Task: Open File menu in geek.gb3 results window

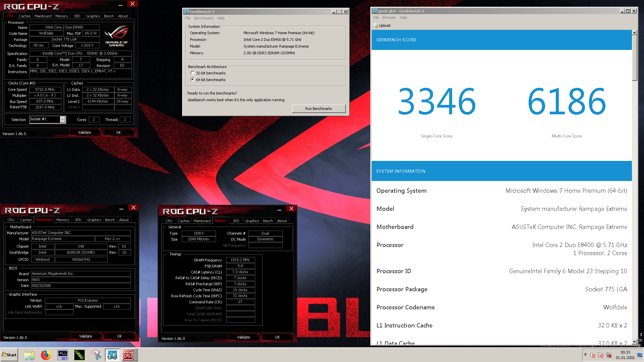Action: click(376, 17)
